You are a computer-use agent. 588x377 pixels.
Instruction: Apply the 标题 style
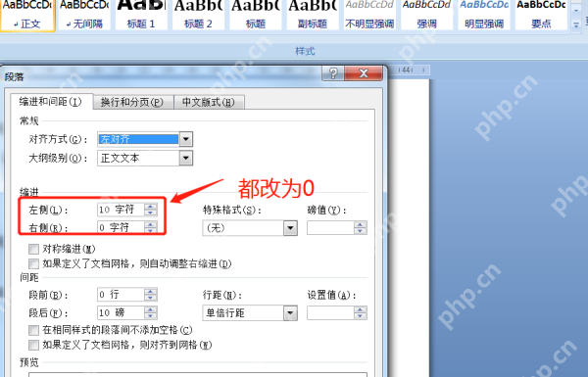[x=256, y=15]
